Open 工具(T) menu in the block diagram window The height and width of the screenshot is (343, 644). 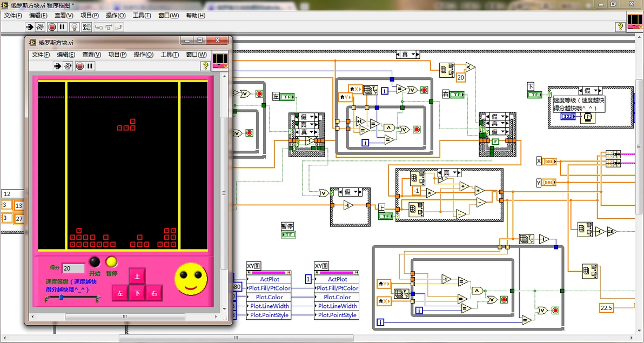(142, 16)
